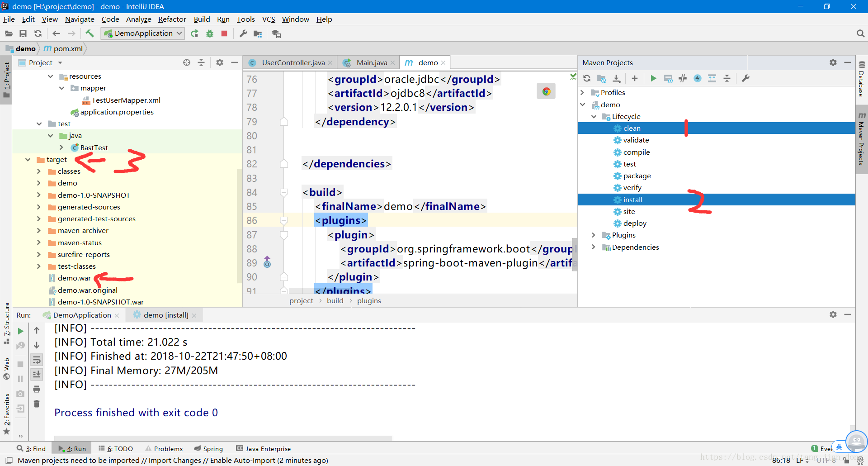Viewport: 868px width, 466px height.
Task: Click the Print icon in Run console
Action: (37, 389)
